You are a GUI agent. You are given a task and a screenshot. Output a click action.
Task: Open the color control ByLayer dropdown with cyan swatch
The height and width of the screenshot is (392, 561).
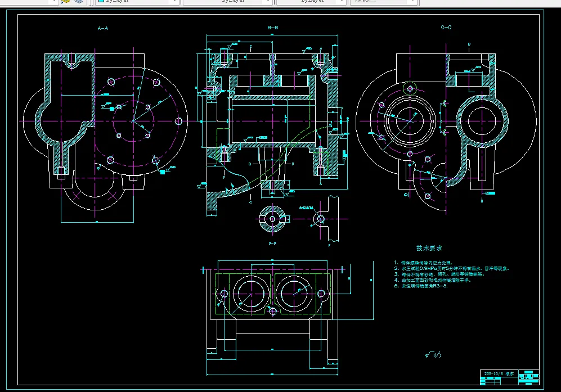[137, 2]
